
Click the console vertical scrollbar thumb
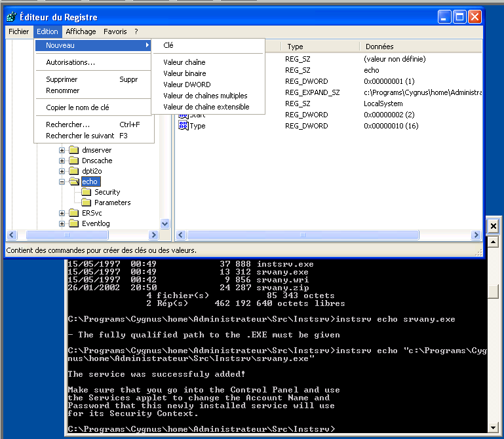493,292
